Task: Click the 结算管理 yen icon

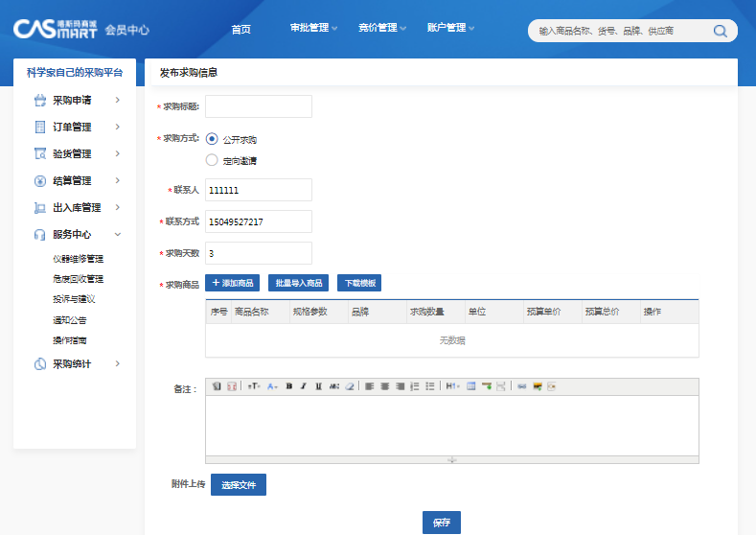Action: 40,180
